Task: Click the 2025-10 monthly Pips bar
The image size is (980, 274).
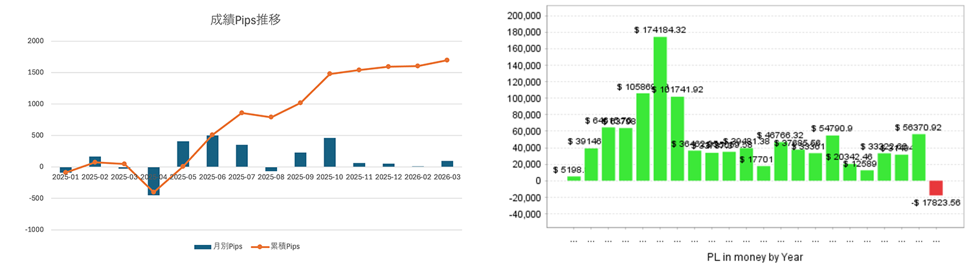Action: coord(329,152)
